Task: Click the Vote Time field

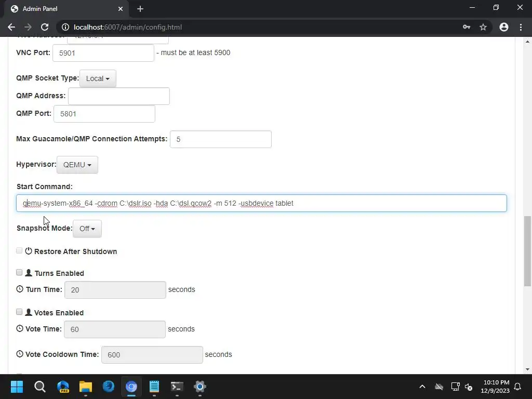Action: click(115, 329)
